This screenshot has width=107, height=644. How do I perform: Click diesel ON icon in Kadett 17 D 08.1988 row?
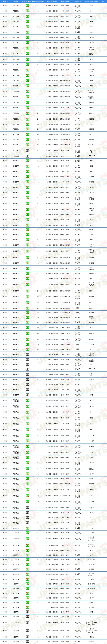(x=27, y=385)
